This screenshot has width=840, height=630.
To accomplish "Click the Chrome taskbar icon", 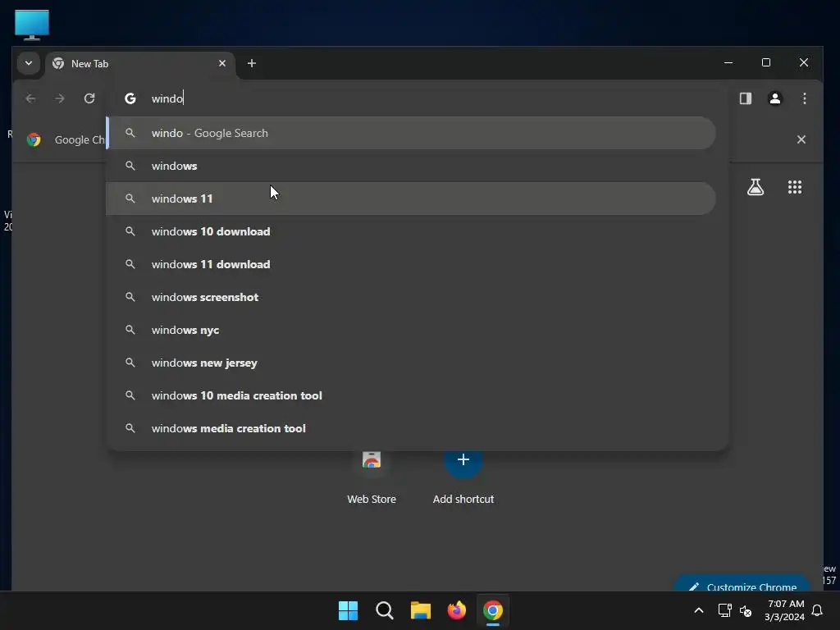I will (x=493, y=610).
